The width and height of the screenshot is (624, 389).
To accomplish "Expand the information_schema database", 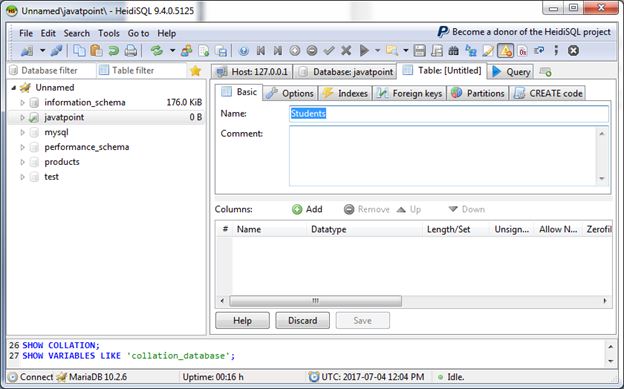I will coord(23,103).
